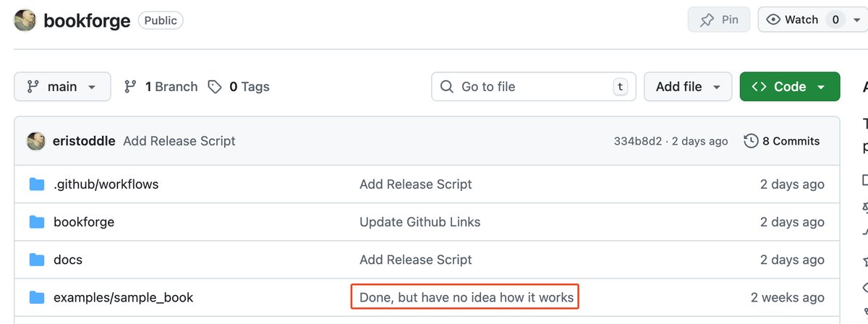Image resolution: width=868 pixels, height=324 pixels.
Task: Open the bookforge repository name link
Action: tap(87, 20)
